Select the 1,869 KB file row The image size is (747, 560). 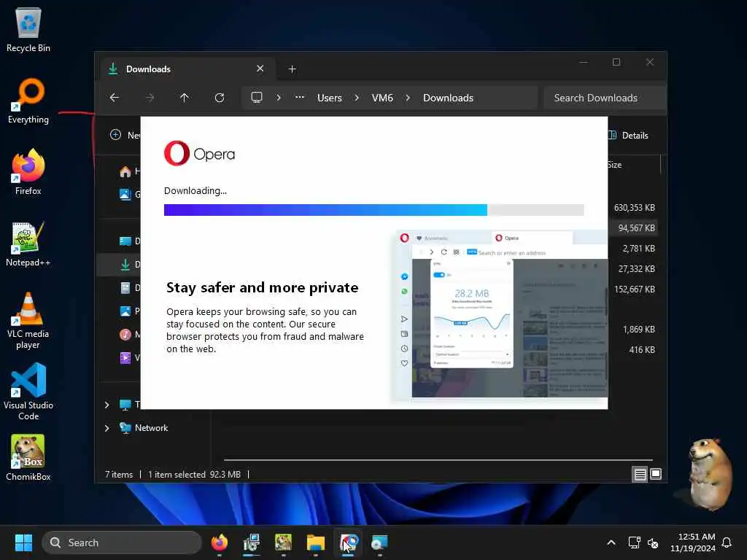(634, 330)
